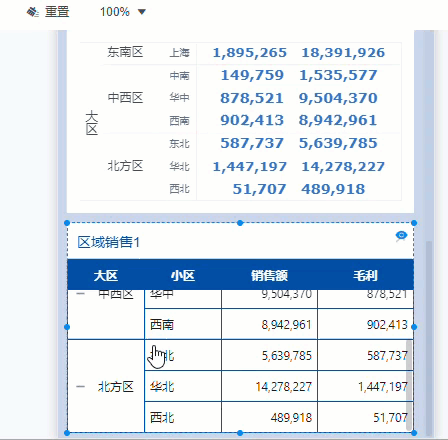Click the 小区 column header
The height and width of the screenshot is (440, 448).
[183, 276]
